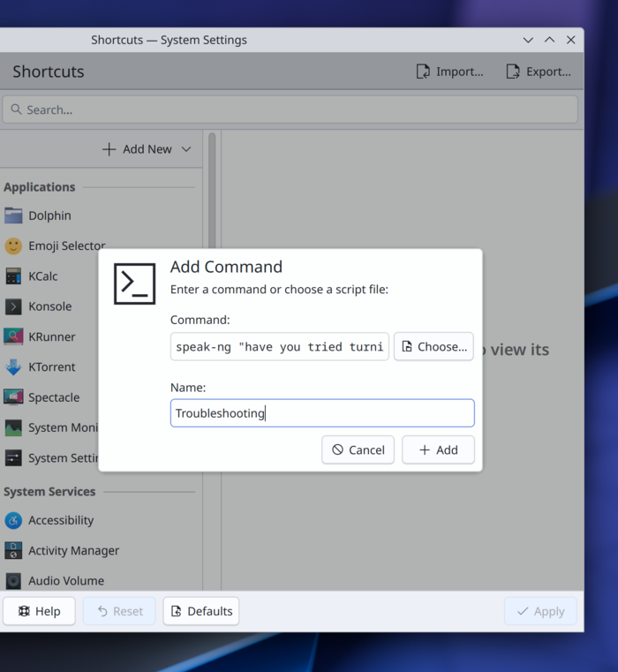The height and width of the screenshot is (672, 618).
Task: Select the Konsole terminal icon
Action: pos(13,306)
